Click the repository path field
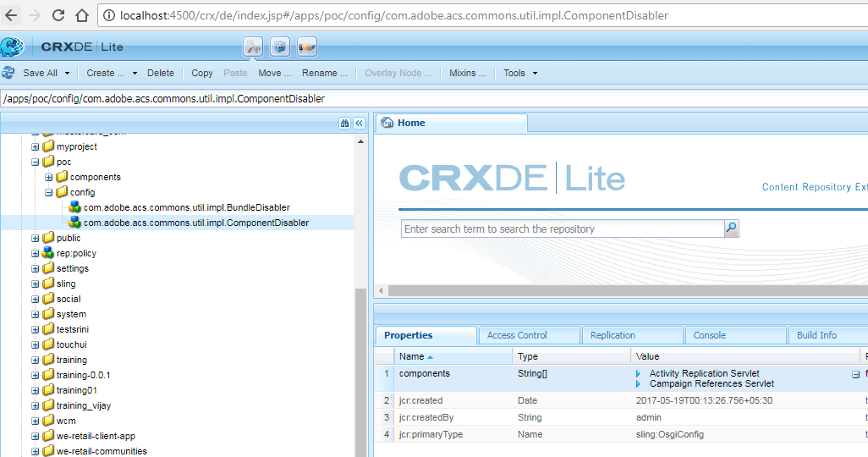This screenshot has height=457, width=868. click(x=434, y=99)
